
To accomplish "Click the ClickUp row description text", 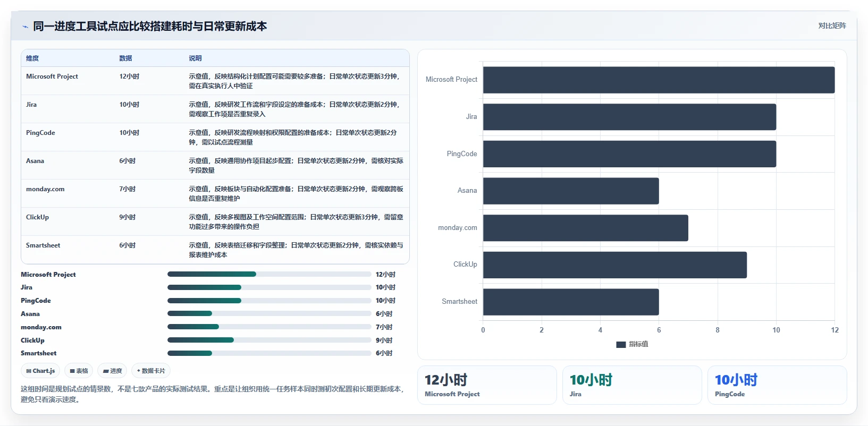I will (x=296, y=222).
